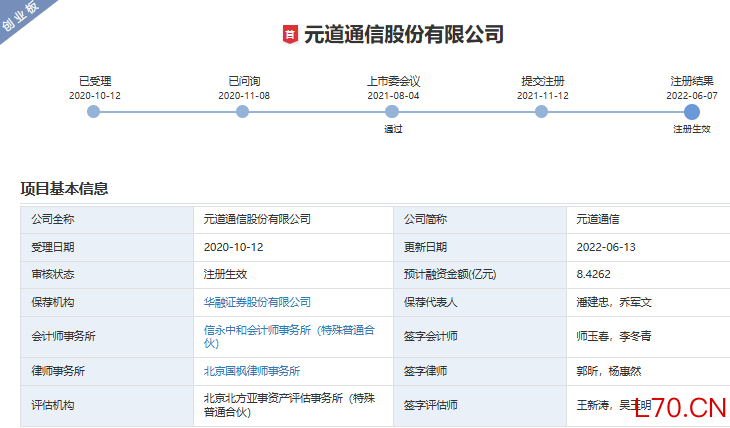Image resolution: width=730 pixels, height=428 pixels.
Task: Click the 北京北方亚事资产评估事务所 value cell
Action: [x=293, y=406]
